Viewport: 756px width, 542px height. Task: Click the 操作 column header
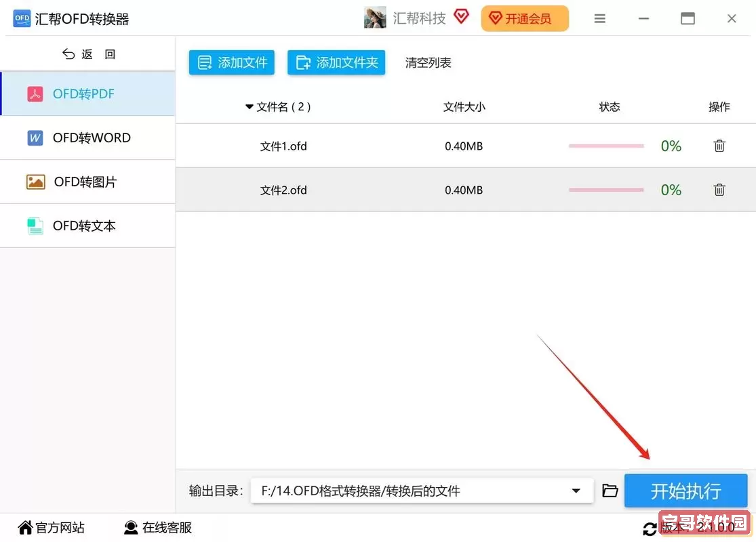(x=719, y=107)
